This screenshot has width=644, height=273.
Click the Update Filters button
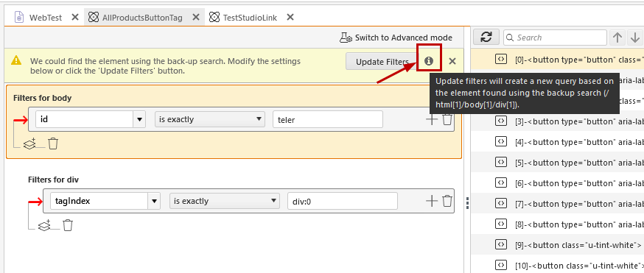pyautogui.click(x=382, y=62)
